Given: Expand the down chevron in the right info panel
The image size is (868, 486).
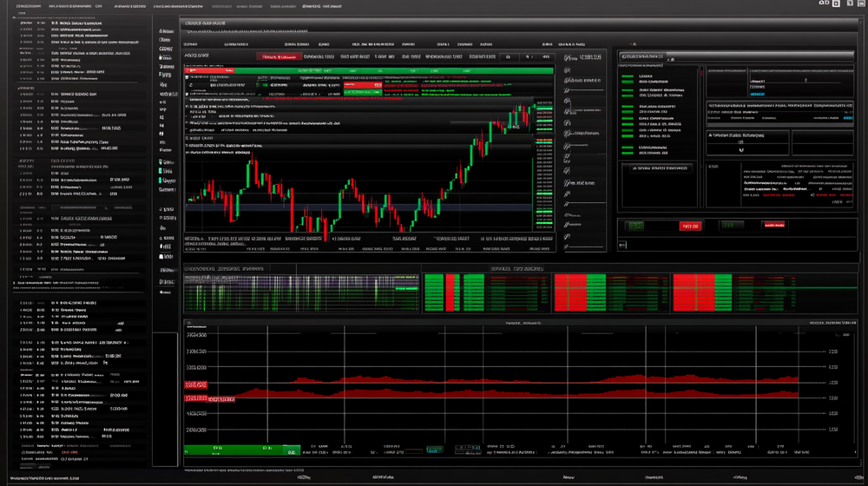Looking at the screenshot, I should coord(740,149).
